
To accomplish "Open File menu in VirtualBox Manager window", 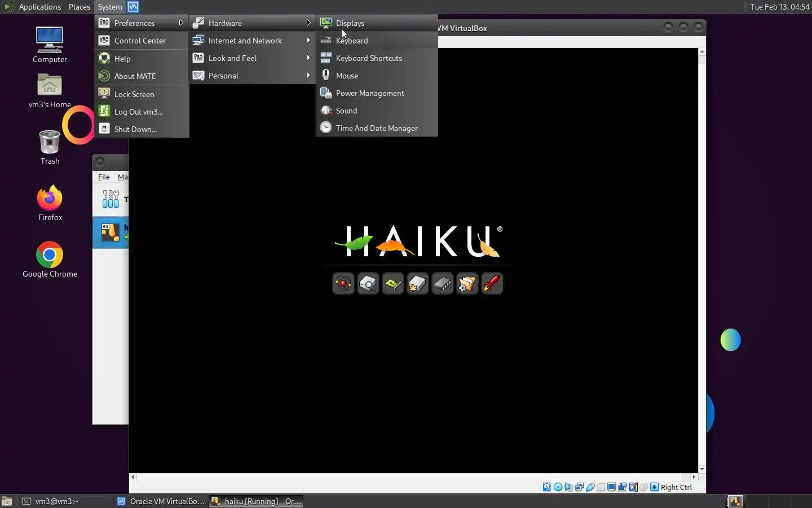I will [x=104, y=177].
